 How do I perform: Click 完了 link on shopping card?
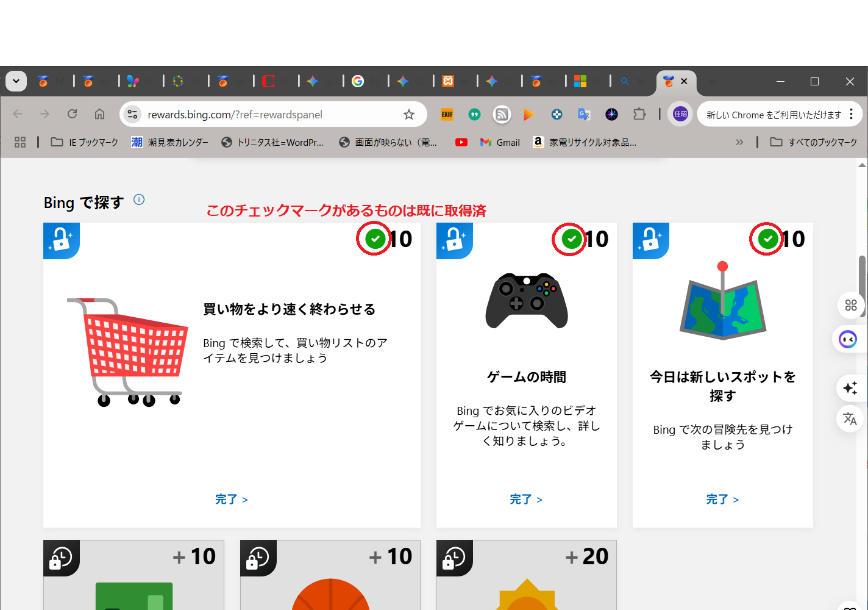[232, 499]
